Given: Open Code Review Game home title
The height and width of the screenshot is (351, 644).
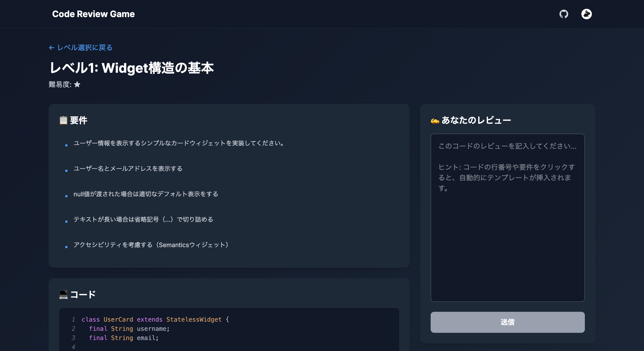Looking at the screenshot, I should coord(93,14).
